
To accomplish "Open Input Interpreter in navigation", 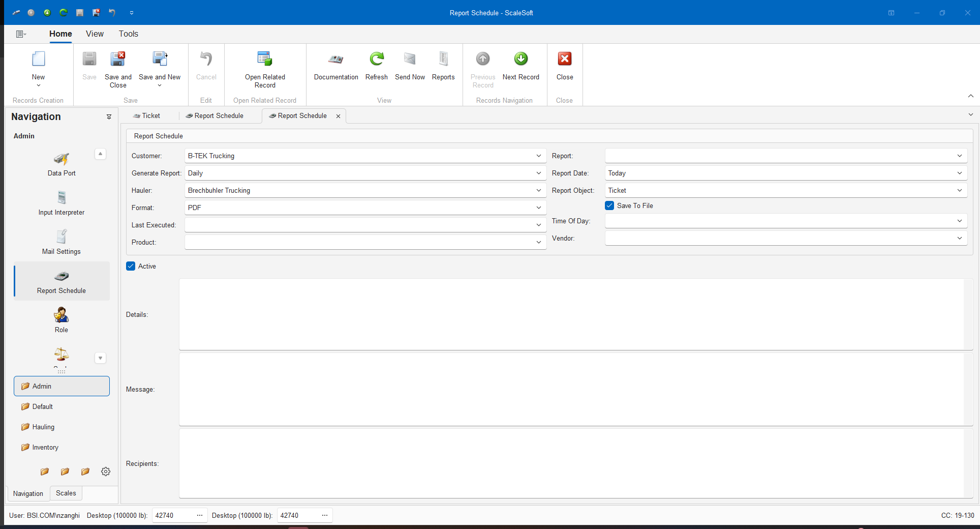I will 62,203.
